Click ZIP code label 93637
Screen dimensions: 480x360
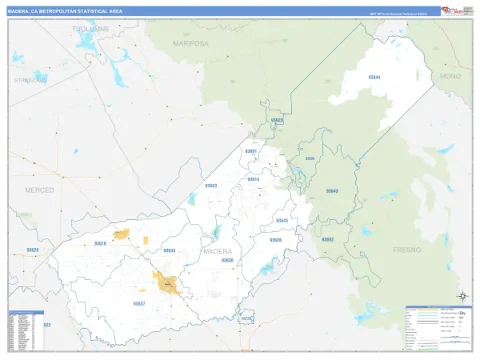(139, 304)
